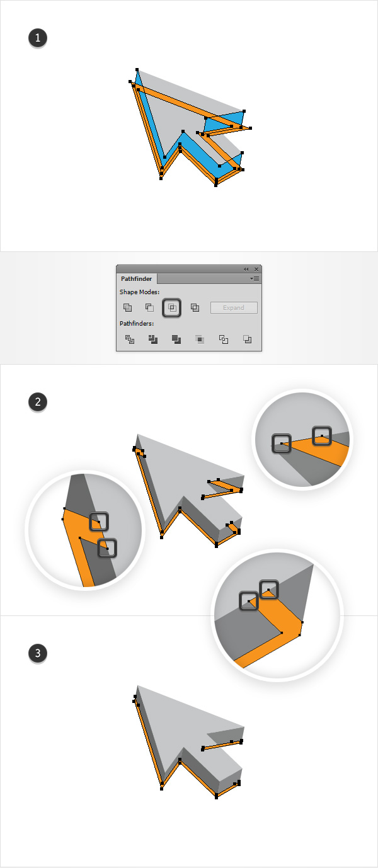Click the Unite shape mode icon
Screen dimensions: 378x868
127,307
